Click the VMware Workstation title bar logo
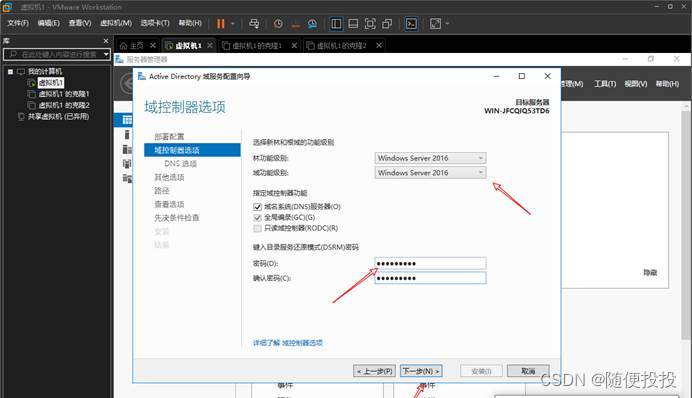The width and height of the screenshot is (692, 398). pyautogui.click(x=7, y=7)
